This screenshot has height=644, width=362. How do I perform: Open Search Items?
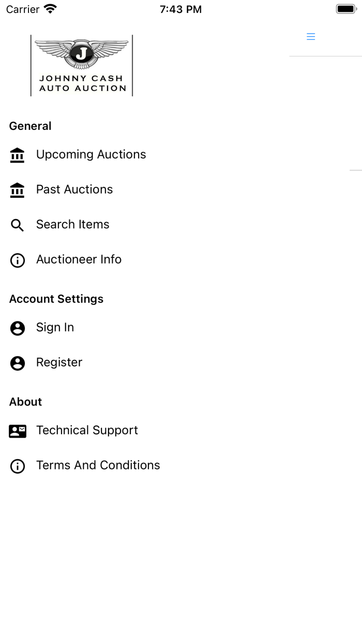tap(72, 225)
